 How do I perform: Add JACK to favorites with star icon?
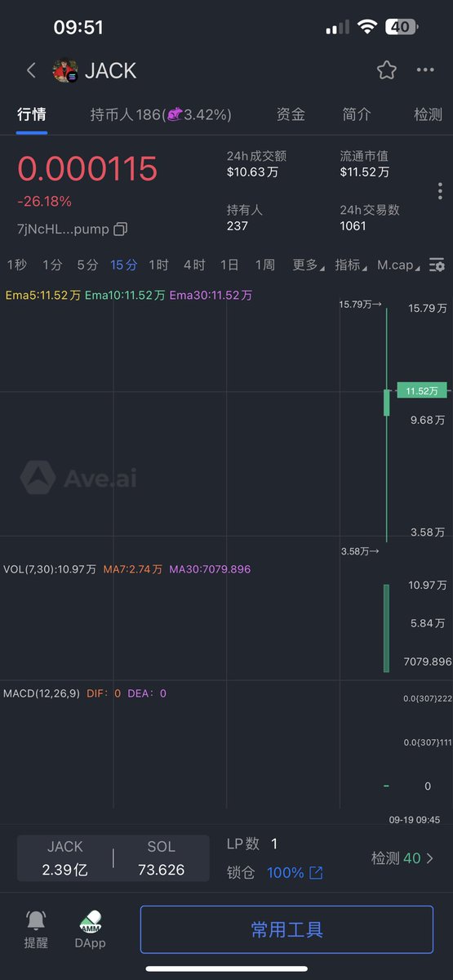point(387,70)
